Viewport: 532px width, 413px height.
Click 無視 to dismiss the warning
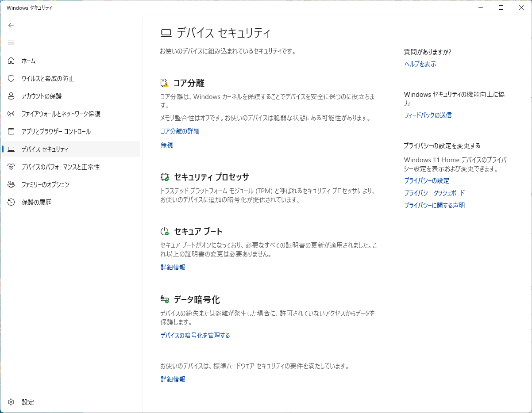pyautogui.click(x=167, y=145)
